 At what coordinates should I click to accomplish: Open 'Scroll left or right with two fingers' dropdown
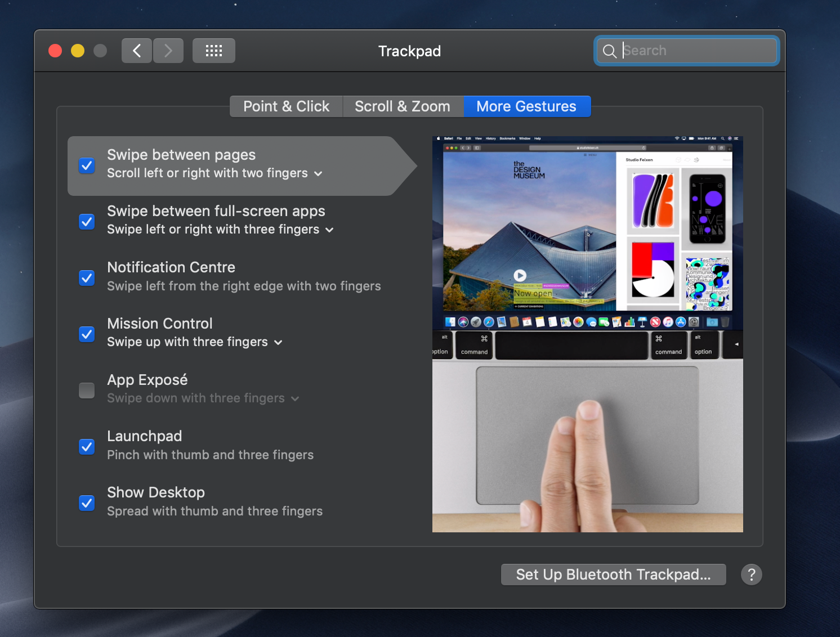point(215,173)
